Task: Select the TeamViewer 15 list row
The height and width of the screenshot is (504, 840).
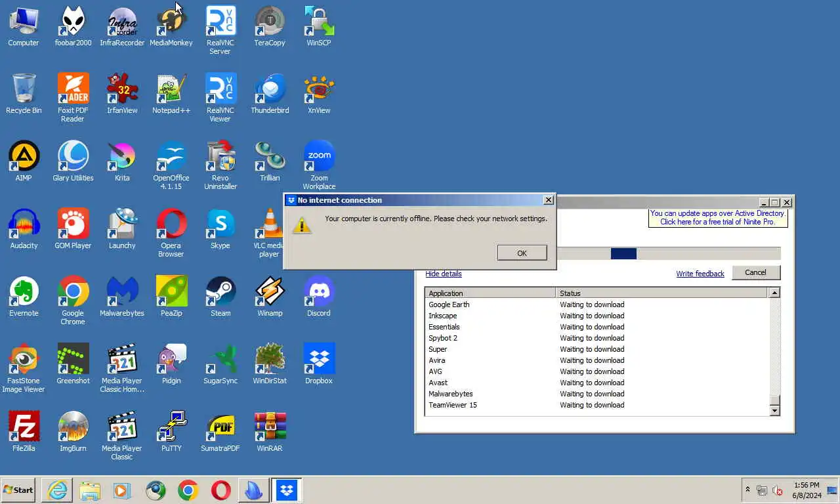Action: pyautogui.click(x=597, y=405)
